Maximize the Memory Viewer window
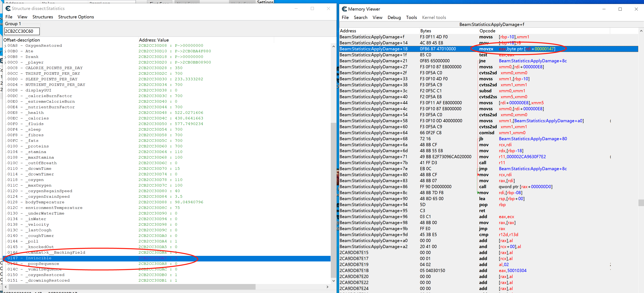This screenshot has height=293, width=644. pyautogui.click(x=620, y=9)
